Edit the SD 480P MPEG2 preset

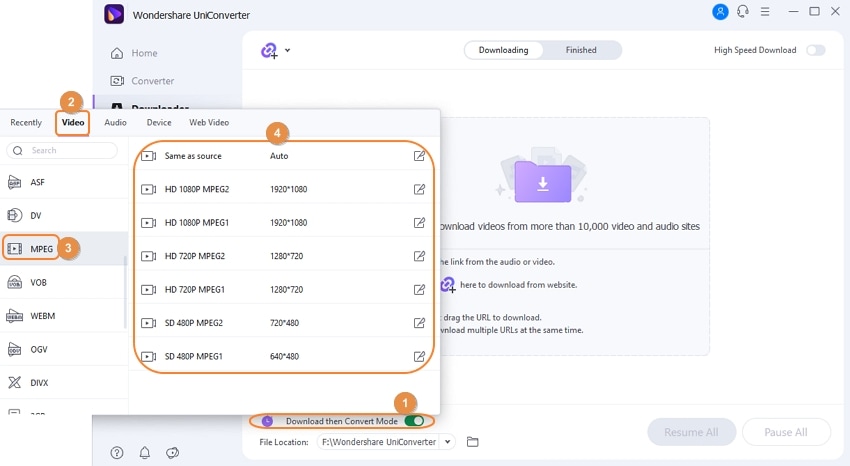(419, 323)
